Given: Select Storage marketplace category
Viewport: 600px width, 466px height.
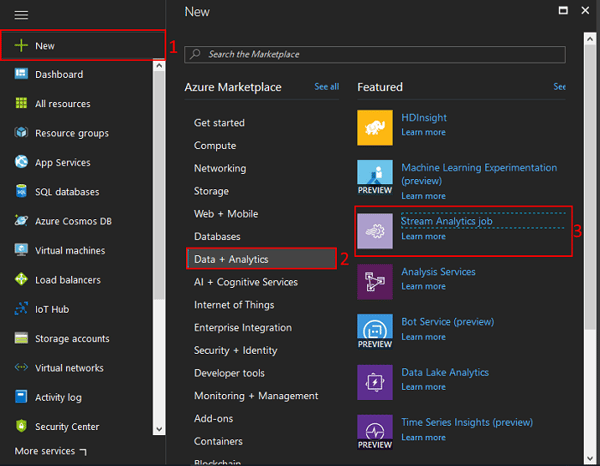Looking at the screenshot, I should click(x=211, y=191).
